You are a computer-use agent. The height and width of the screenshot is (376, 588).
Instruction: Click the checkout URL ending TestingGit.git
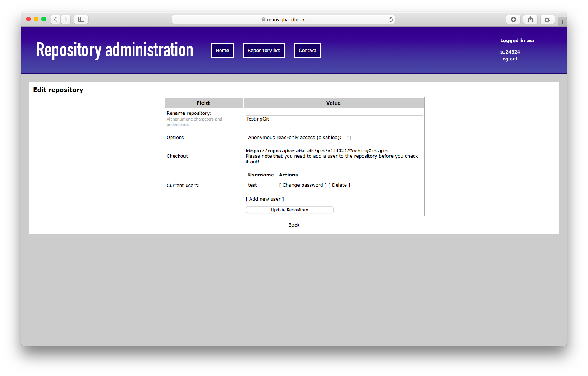coord(316,151)
